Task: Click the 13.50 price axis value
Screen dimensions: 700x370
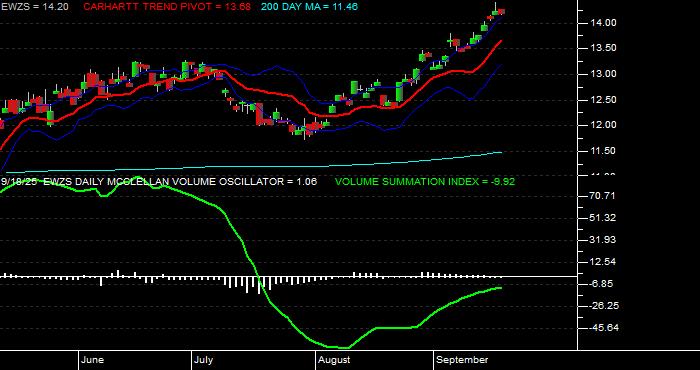Action: click(604, 48)
